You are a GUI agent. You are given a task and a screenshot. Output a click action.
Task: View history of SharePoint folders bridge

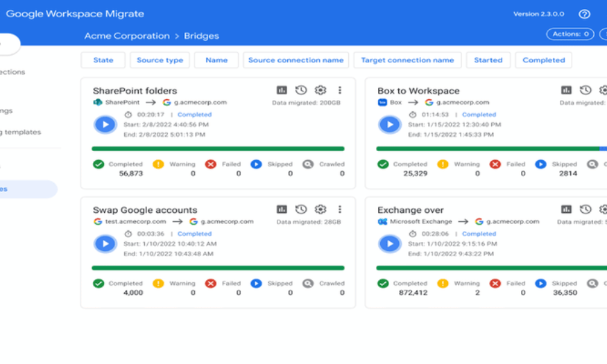(301, 90)
